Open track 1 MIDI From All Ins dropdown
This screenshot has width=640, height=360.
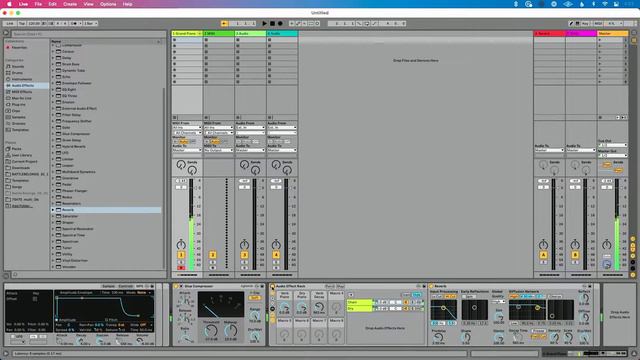(x=187, y=128)
